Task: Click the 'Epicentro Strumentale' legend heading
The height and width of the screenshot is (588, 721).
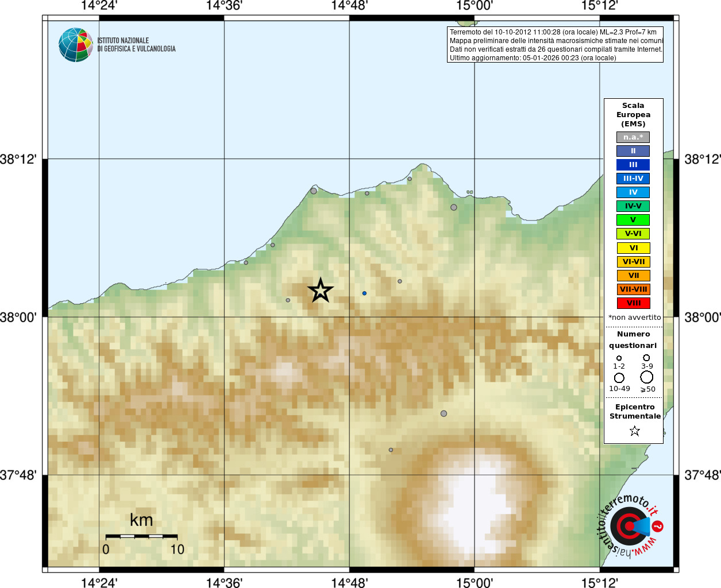Action: click(x=635, y=412)
